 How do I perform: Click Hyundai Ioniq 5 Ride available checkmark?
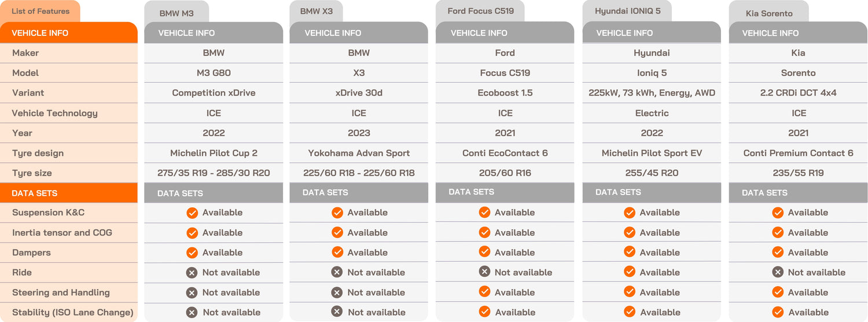point(630,273)
